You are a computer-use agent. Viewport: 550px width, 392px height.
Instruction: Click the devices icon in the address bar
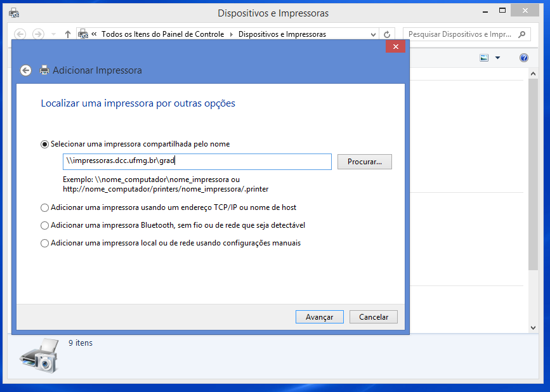[x=83, y=34]
